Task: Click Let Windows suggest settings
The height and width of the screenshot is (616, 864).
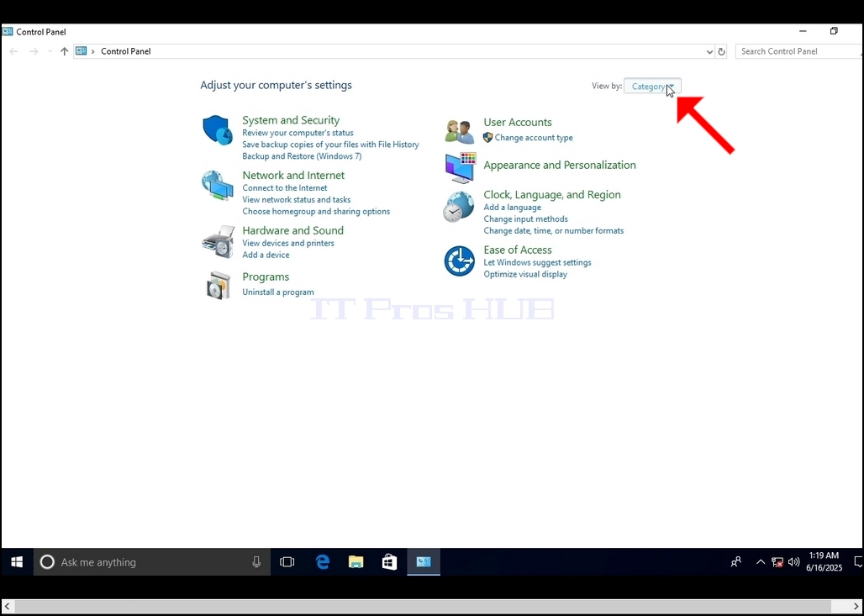Action: coord(537,262)
